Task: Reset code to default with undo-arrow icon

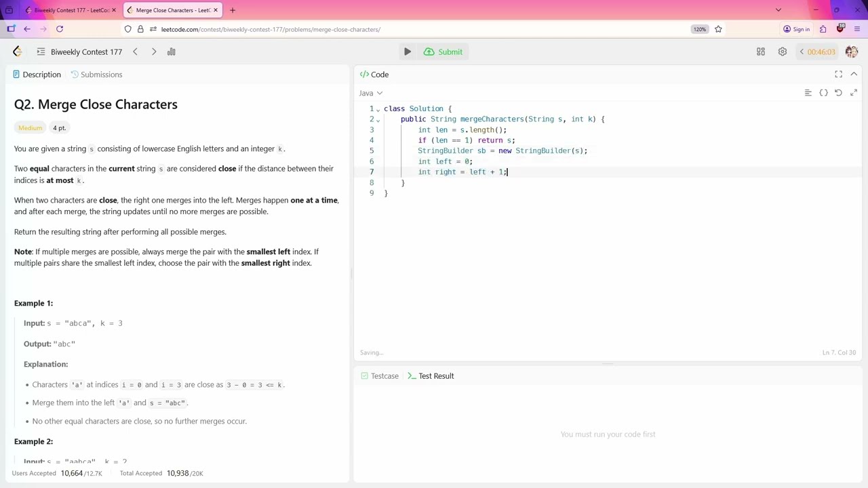Action: click(839, 93)
